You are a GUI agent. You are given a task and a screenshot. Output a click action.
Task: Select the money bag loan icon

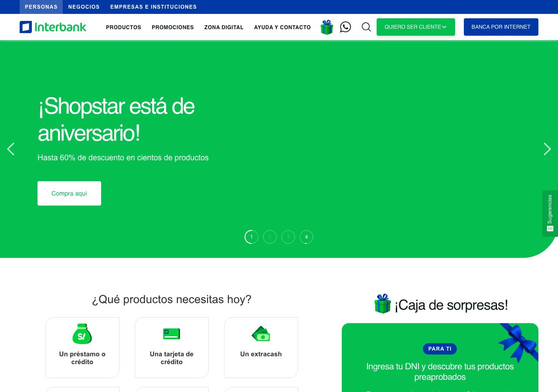pos(82,334)
